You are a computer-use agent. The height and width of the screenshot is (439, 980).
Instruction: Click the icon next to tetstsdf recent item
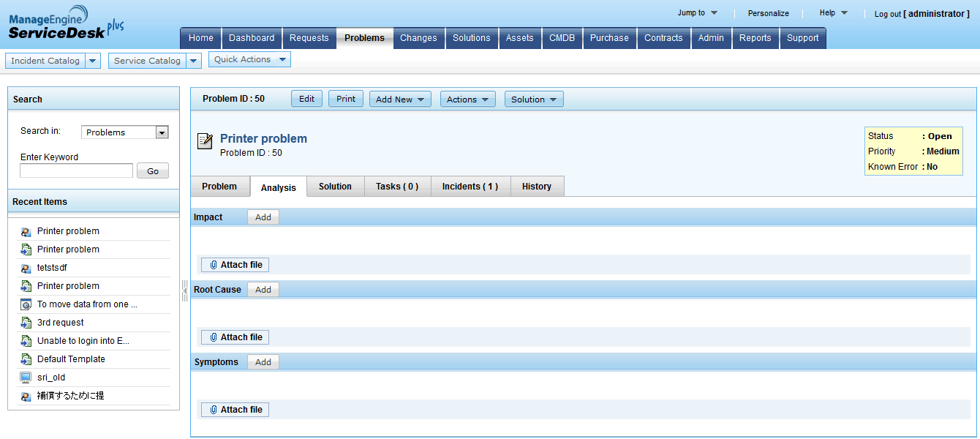[x=26, y=268]
